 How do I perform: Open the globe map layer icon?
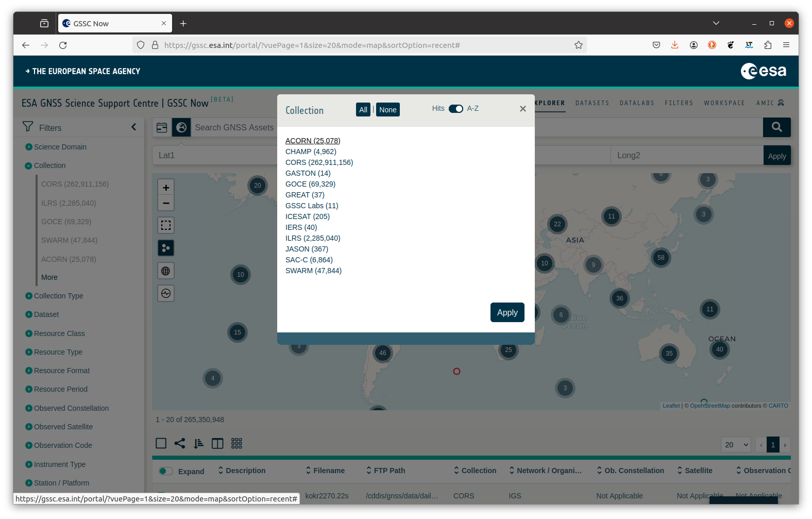[x=166, y=271]
